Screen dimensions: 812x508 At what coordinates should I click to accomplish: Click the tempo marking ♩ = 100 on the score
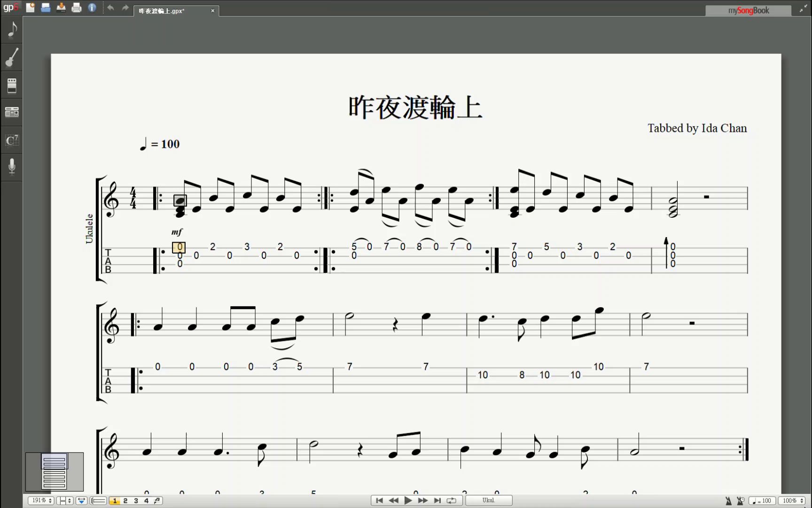[160, 144]
